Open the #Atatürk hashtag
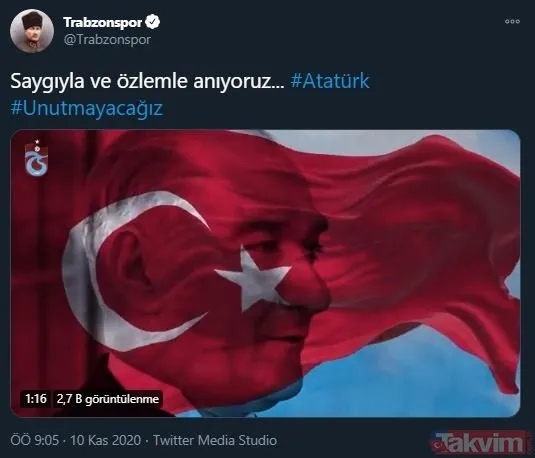The image size is (535, 458). click(330, 81)
